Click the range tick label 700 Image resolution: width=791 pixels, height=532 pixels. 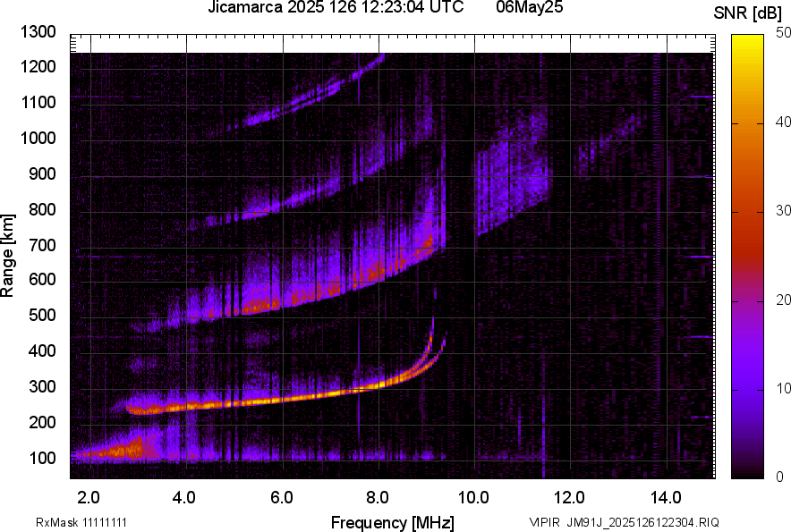coord(42,245)
